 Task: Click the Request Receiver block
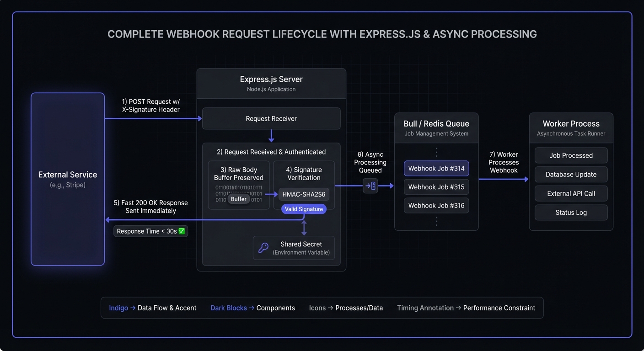coord(271,119)
